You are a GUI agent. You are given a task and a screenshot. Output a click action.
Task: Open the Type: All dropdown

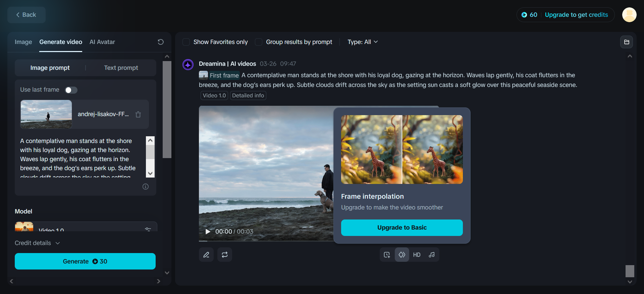tap(363, 42)
